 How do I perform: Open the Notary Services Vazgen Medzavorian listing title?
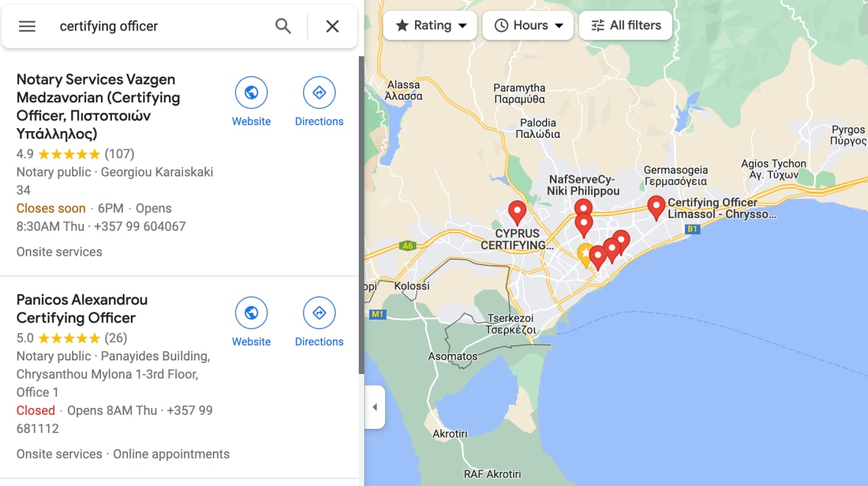pos(98,106)
